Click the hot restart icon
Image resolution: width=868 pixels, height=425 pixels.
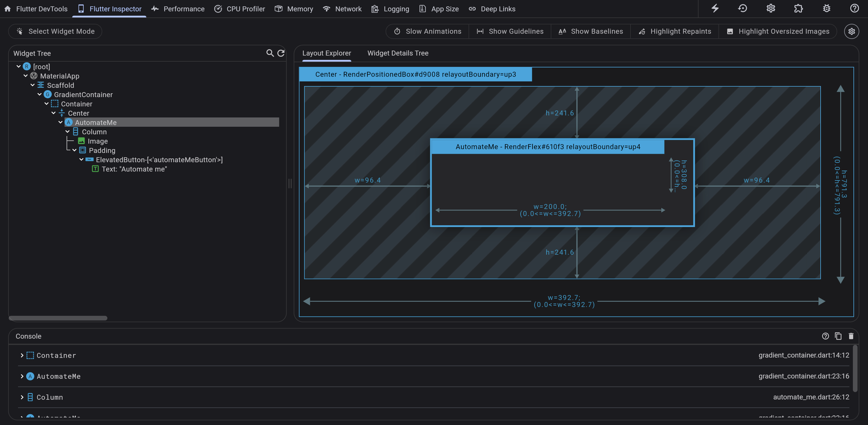point(743,9)
